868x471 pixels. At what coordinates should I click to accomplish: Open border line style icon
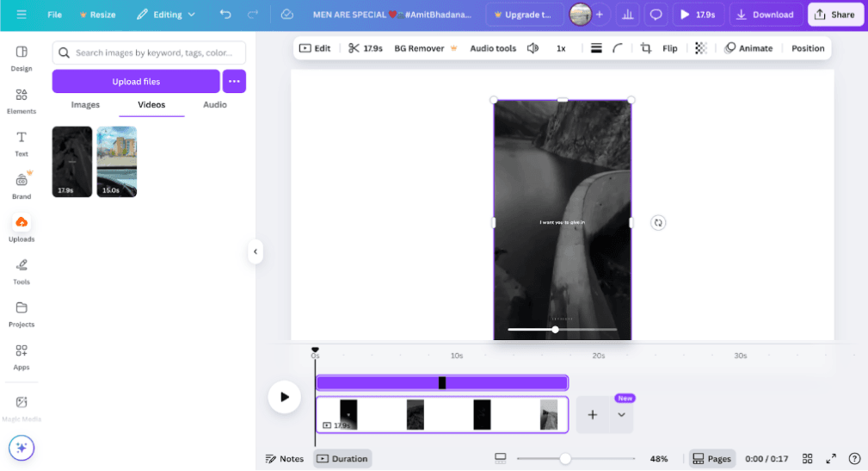tap(596, 48)
